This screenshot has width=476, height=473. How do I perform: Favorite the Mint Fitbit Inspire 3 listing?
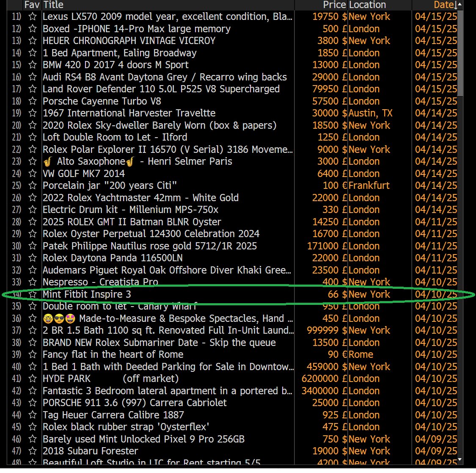pos(33,294)
